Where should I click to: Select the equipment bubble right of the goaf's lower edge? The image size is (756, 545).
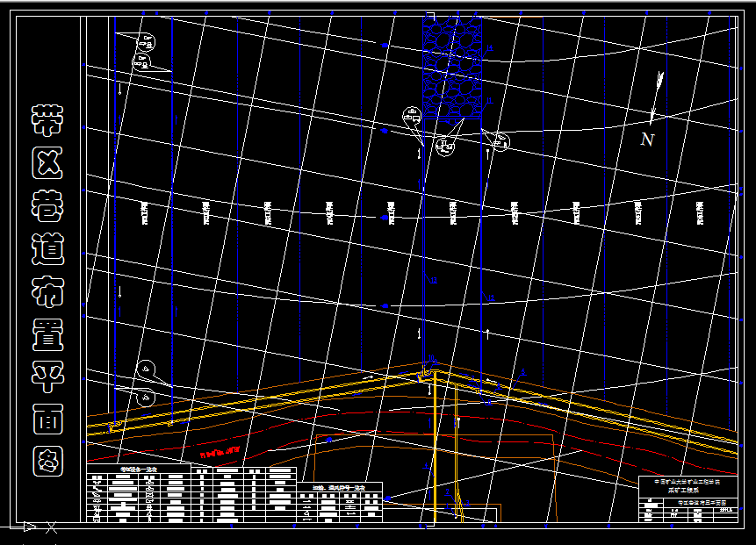(x=501, y=142)
